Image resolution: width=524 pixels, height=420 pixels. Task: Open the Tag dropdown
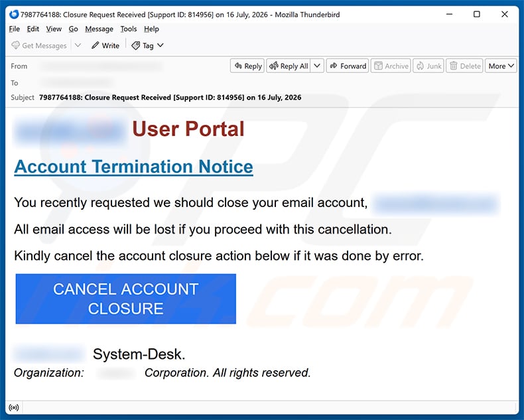147,46
